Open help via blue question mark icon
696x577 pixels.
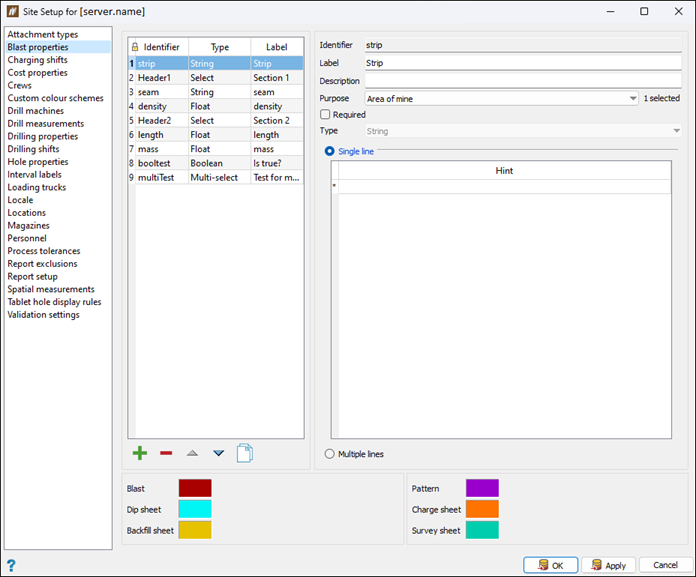(x=11, y=565)
